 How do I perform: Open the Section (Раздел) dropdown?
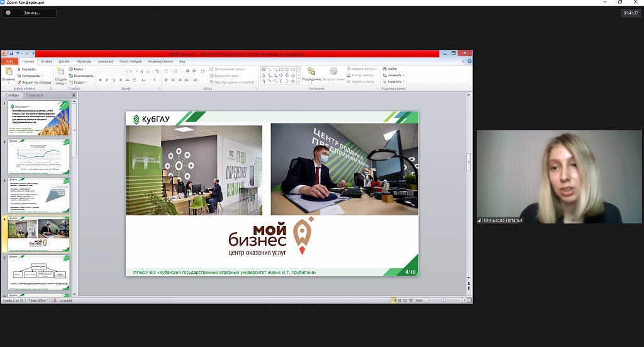[x=78, y=82]
